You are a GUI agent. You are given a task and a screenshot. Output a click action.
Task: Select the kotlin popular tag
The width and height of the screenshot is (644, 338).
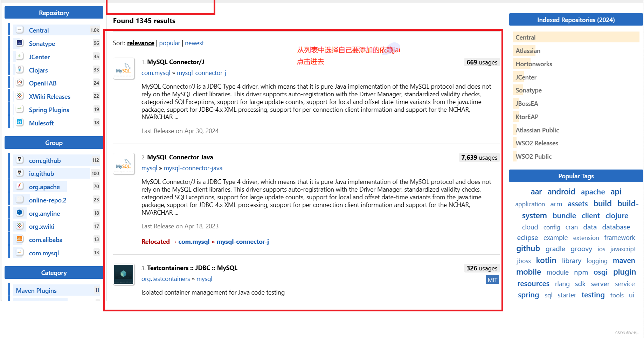point(546,260)
